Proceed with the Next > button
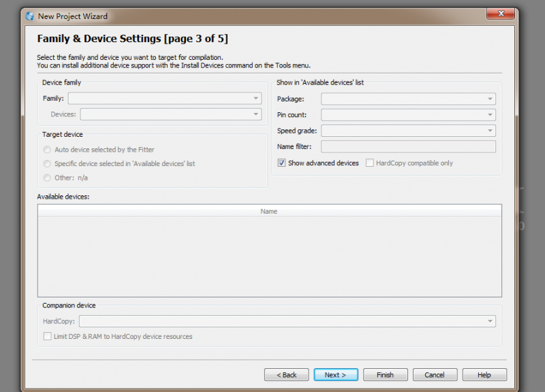 pyautogui.click(x=336, y=375)
